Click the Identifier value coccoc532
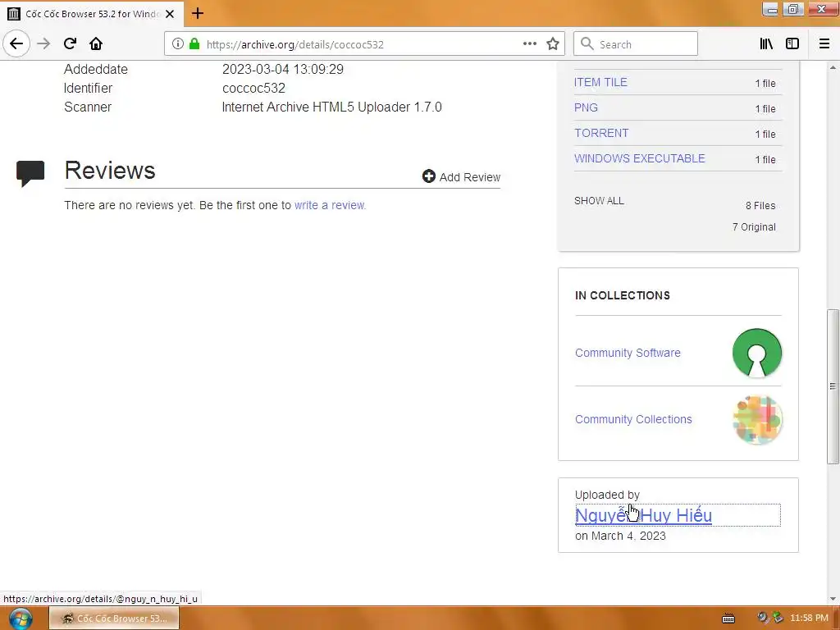This screenshot has height=630, width=840. [x=254, y=89]
